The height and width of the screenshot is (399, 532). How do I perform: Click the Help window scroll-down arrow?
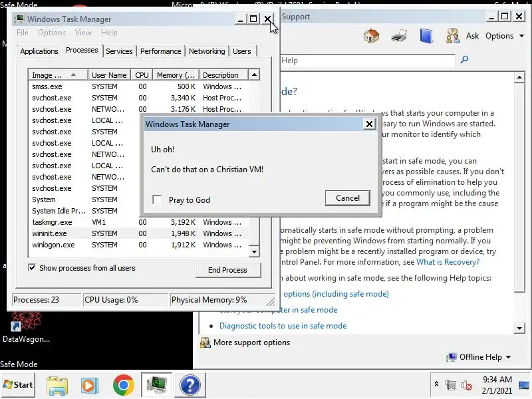[519, 328]
